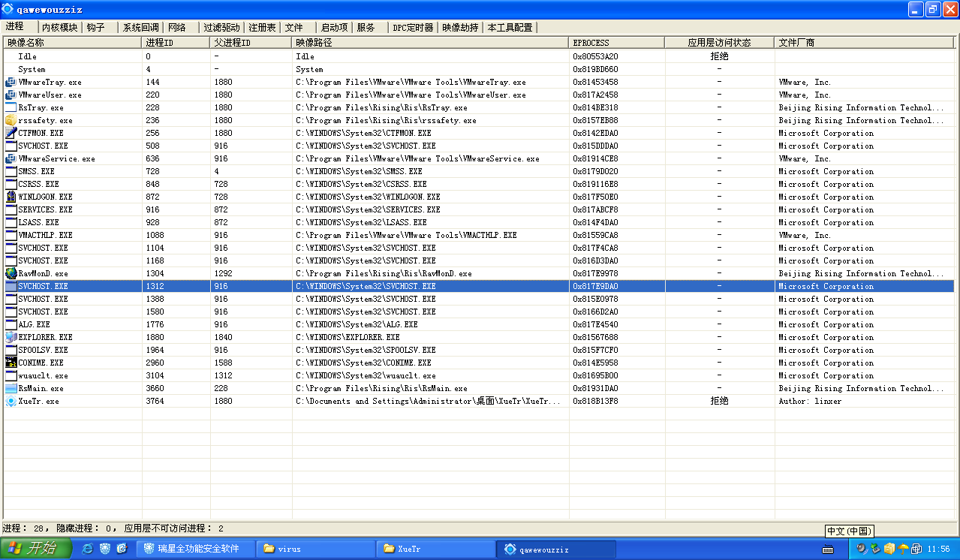
Task: Select the CSRSS.EXE process row
Action: pos(479,184)
